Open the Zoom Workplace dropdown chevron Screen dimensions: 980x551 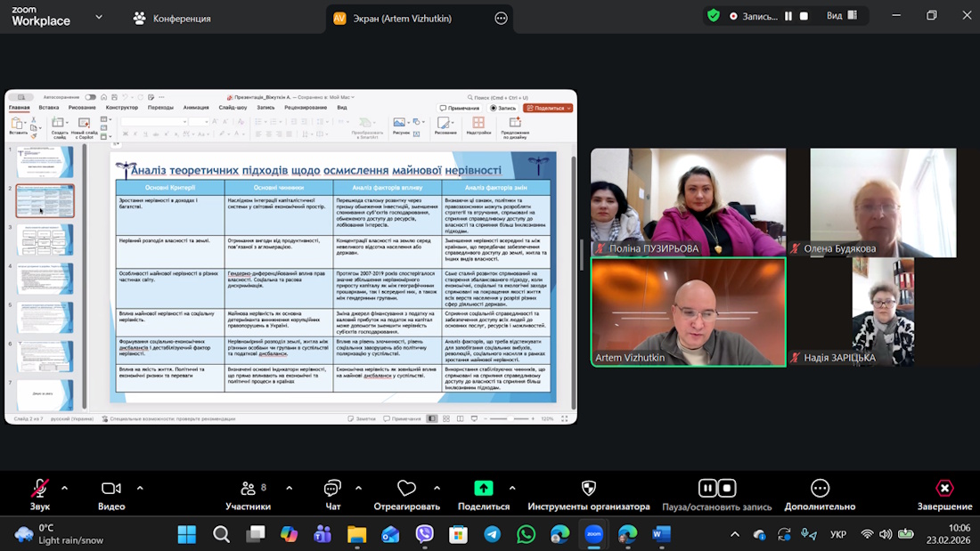pyautogui.click(x=99, y=17)
